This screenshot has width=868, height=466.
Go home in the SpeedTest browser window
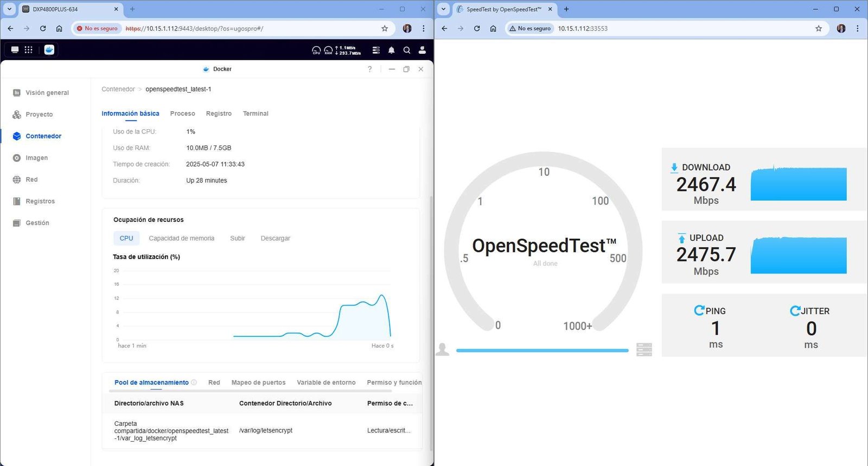(493, 29)
